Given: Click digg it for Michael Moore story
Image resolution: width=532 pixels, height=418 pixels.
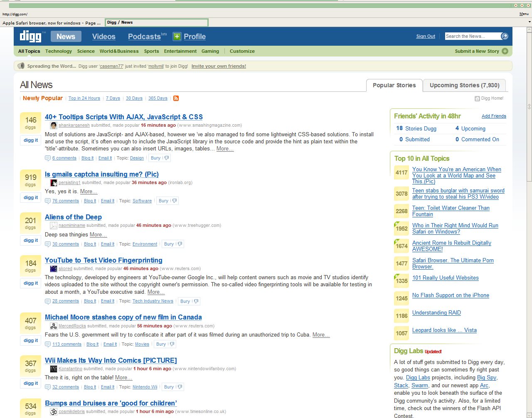Looking at the screenshot, I should click(x=31, y=341).
